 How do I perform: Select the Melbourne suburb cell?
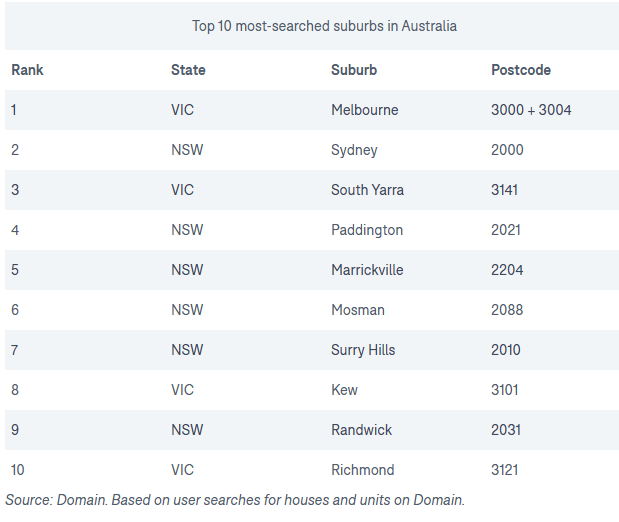pyautogui.click(x=365, y=110)
